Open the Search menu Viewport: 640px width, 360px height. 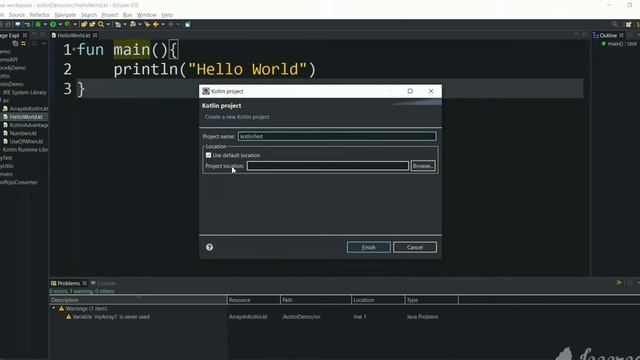pyautogui.click(x=89, y=15)
